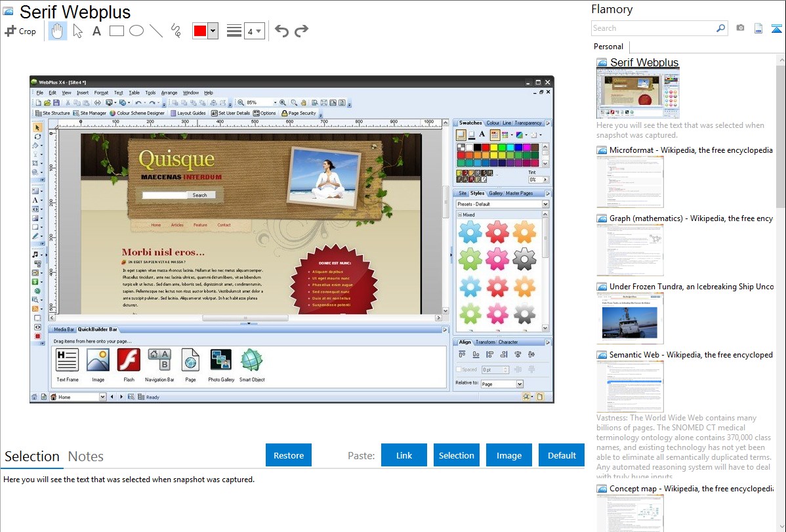Select the rectangle drawing tool
Image resolution: width=786 pixels, height=532 pixels.
pyautogui.click(x=116, y=31)
